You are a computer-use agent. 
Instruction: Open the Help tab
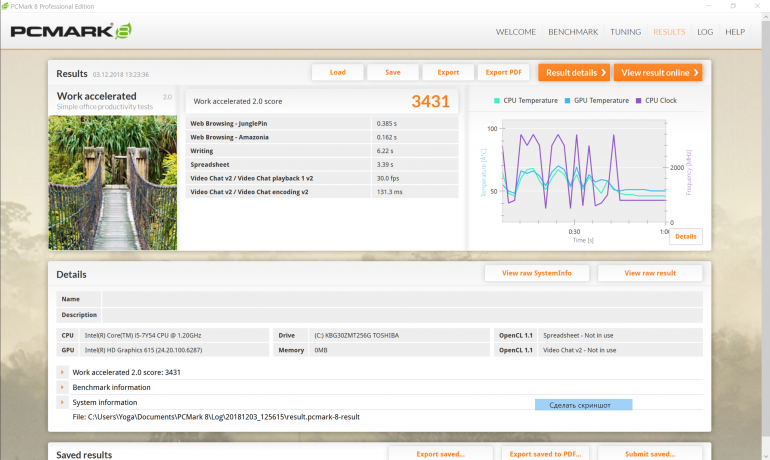pos(735,32)
